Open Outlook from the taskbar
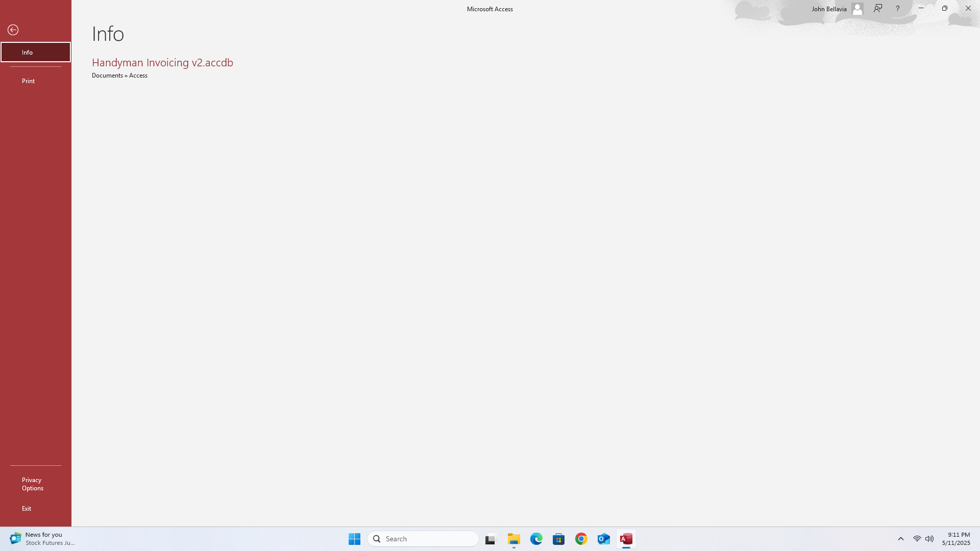Screen dimensions: 980x551 click(x=604, y=539)
